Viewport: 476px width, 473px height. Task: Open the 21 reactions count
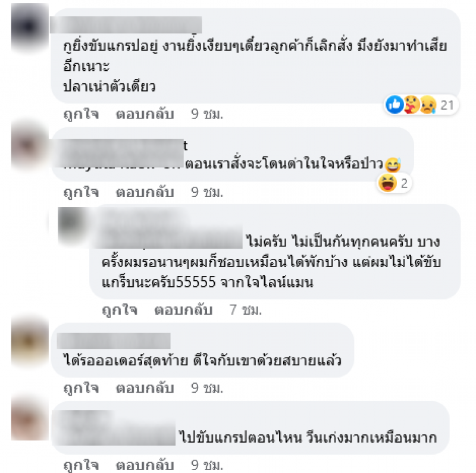(447, 105)
